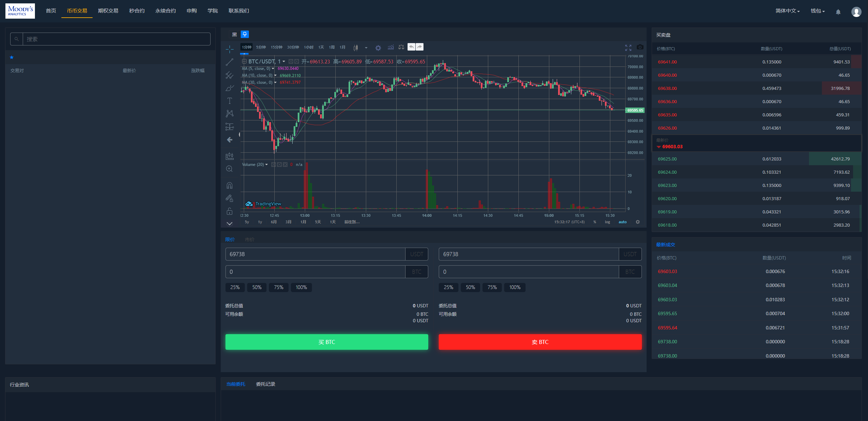Select the prediction and measurement tool
Image resolution: width=868 pixels, height=421 pixels.
click(230, 127)
